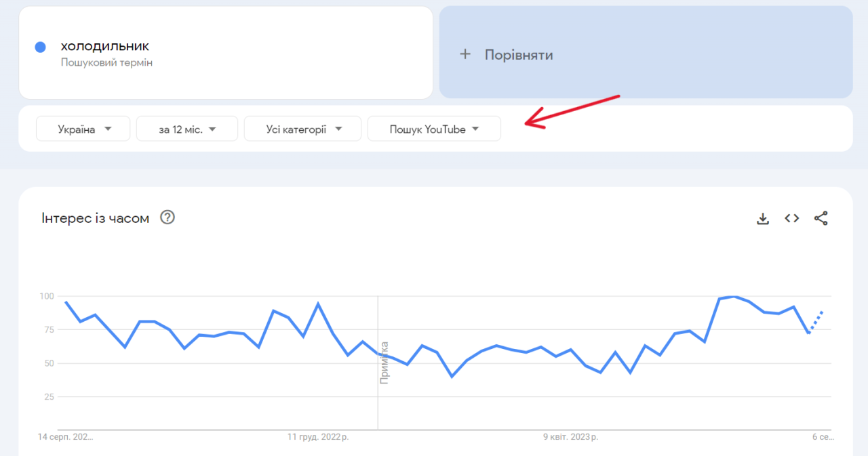Open help for Інтерес із часом
The image size is (868, 456).
point(167,217)
